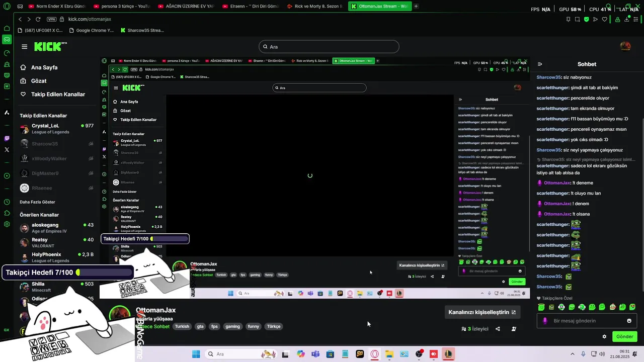Go back in browser history

20,19
